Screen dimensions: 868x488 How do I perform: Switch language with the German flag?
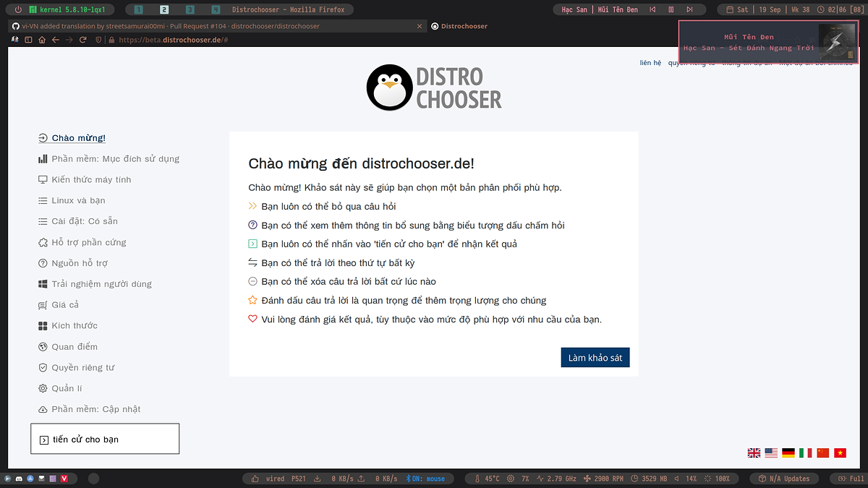tap(788, 453)
